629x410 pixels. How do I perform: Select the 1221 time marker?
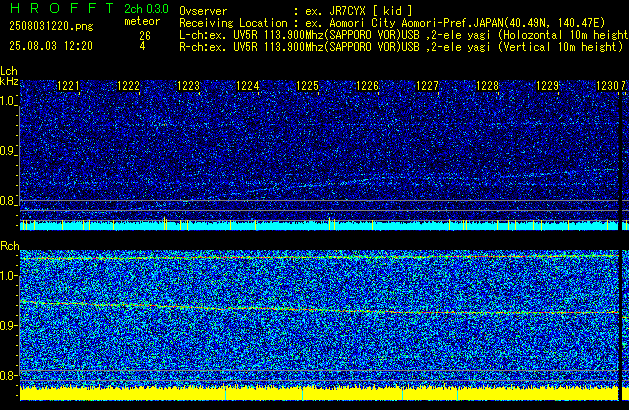click(69, 86)
